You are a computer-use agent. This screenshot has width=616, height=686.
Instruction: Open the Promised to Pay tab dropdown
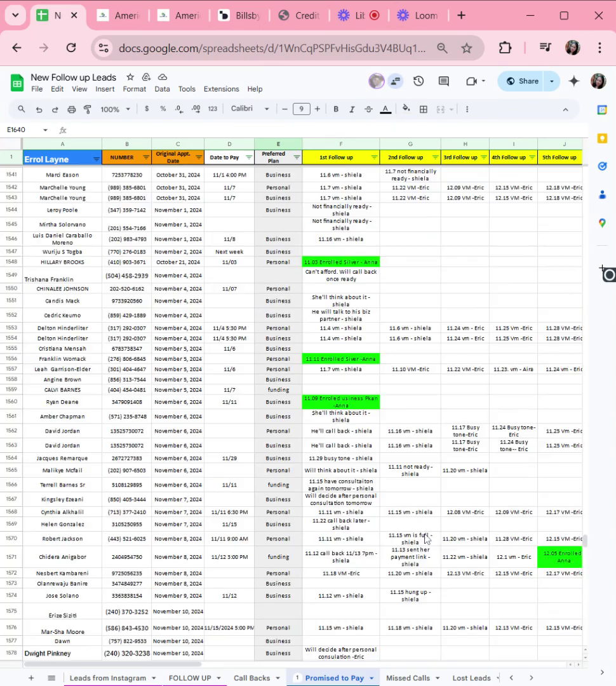372,678
